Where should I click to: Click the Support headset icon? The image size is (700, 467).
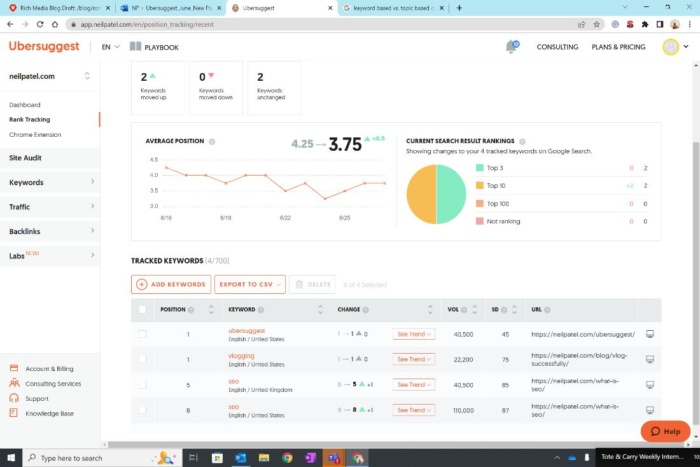point(14,398)
